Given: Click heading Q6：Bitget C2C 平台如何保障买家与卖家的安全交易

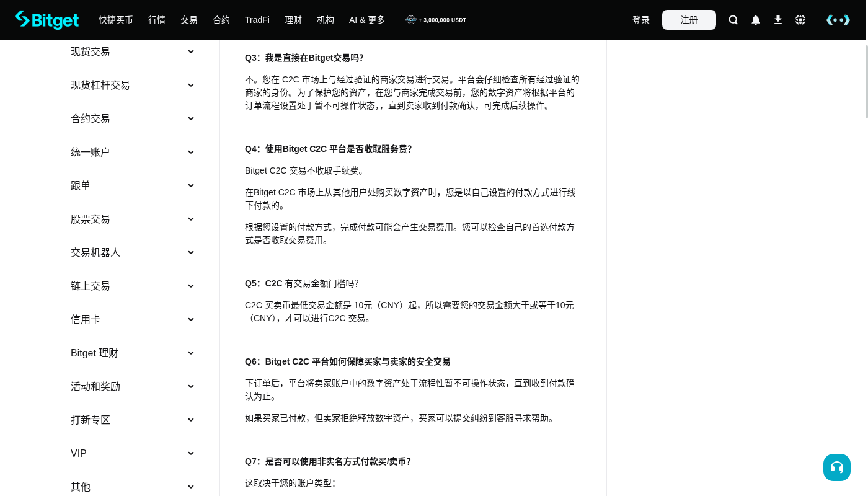Looking at the screenshot, I should click(x=348, y=361).
